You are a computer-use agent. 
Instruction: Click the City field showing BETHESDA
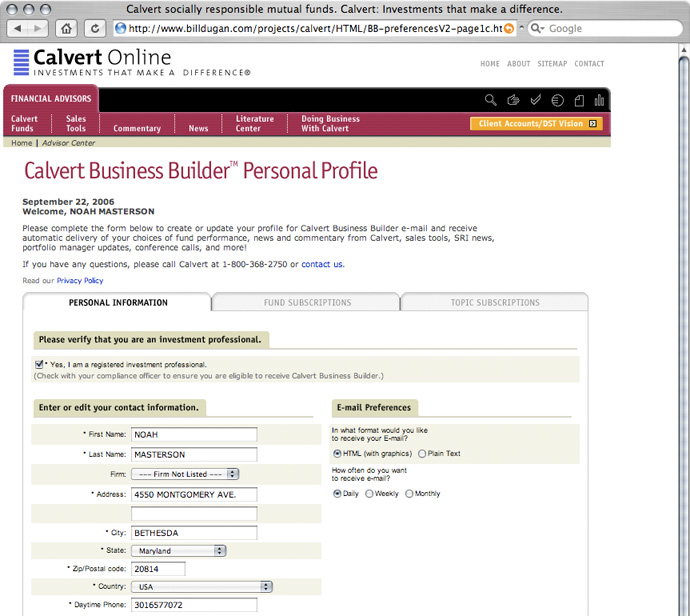tap(194, 533)
